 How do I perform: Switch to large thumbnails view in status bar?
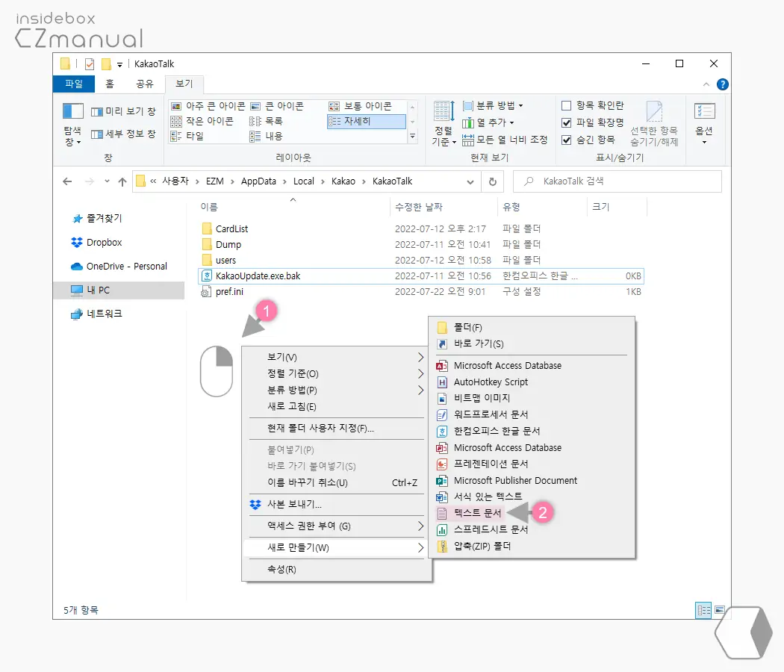pyautogui.click(x=720, y=610)
